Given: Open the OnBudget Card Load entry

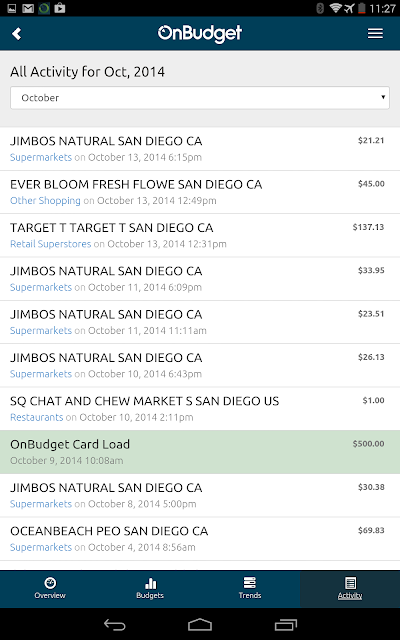Looking at the screenshot, I should point(200,452).
